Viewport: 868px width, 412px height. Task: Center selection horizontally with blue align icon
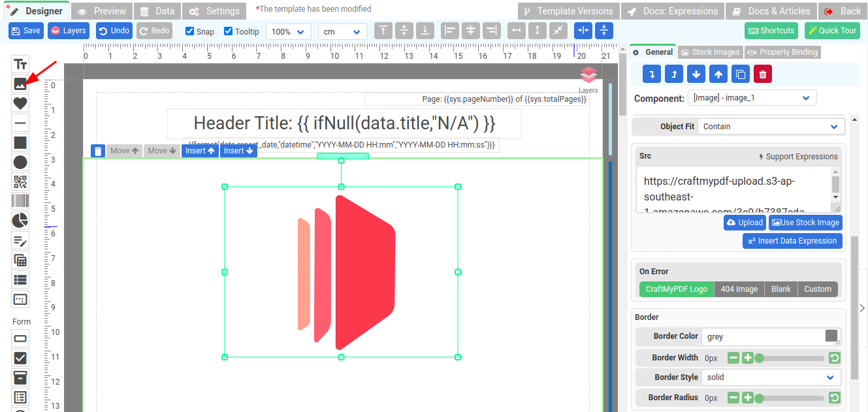pos(583,31)
